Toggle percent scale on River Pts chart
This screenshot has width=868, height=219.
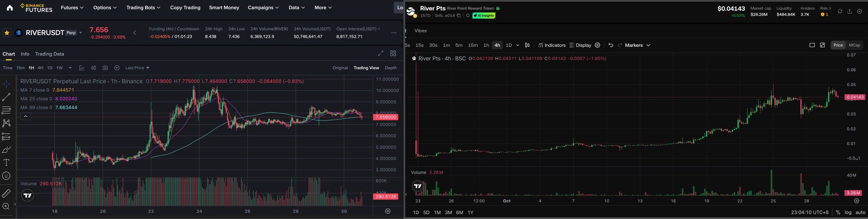point(838,212)
